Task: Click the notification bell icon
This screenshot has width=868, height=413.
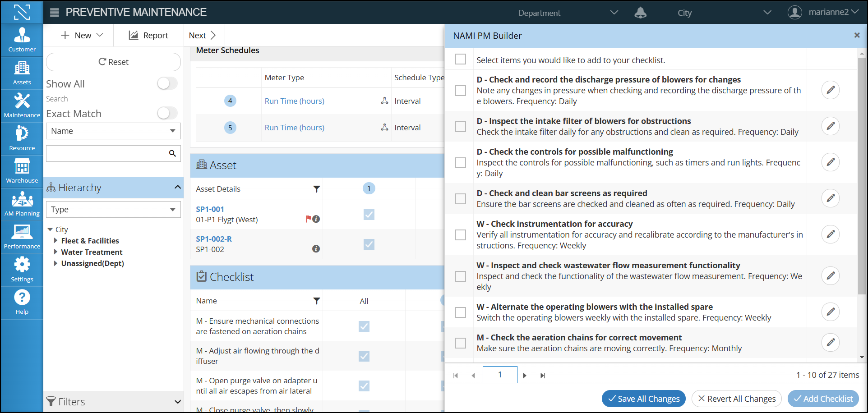Action: pyautogui.click(x=640, y=13)
